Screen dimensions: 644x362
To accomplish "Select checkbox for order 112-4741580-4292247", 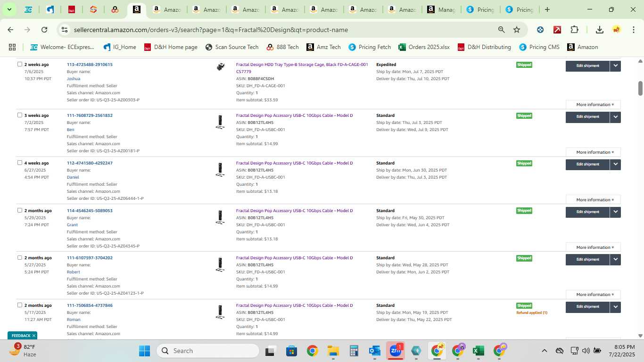I will coord(20,163).
